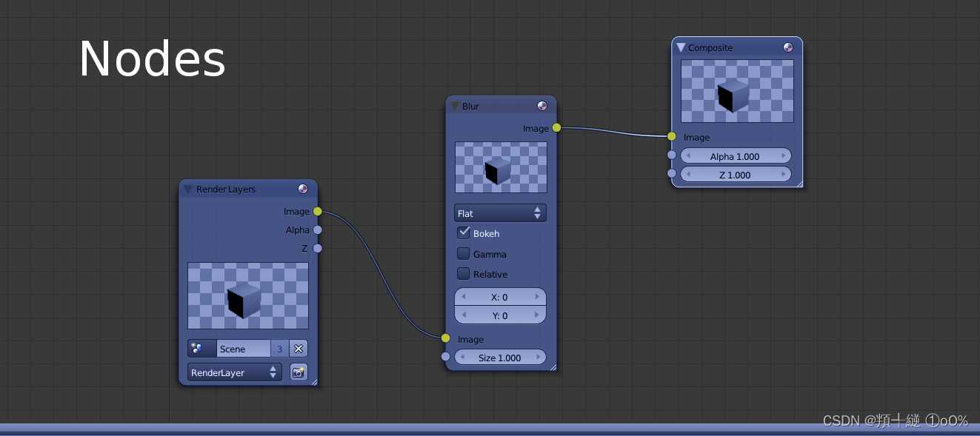
Task: Open the scene browse icon dropdown
Action: click(201, 349)
